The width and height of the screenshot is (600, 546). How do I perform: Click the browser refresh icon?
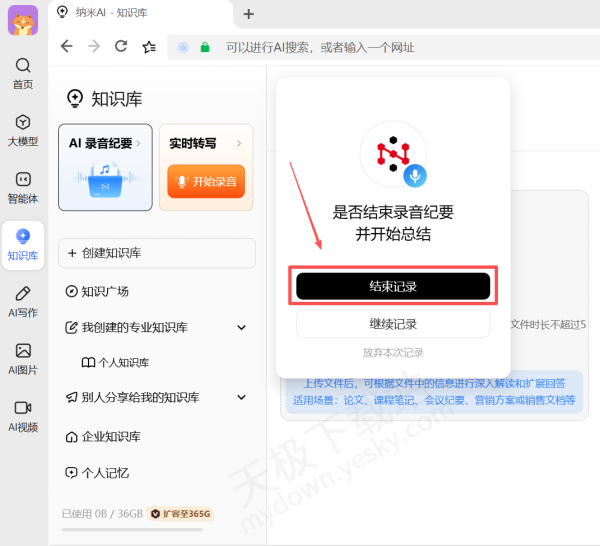click(121, 46)
